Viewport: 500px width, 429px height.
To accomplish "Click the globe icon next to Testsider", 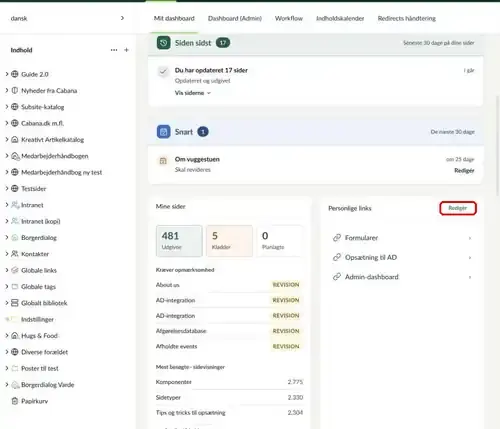I will tap(15, 188).
